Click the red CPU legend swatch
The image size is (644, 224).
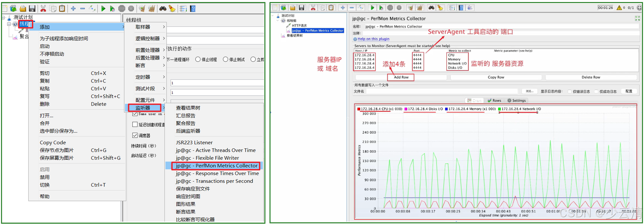point(359,109)
